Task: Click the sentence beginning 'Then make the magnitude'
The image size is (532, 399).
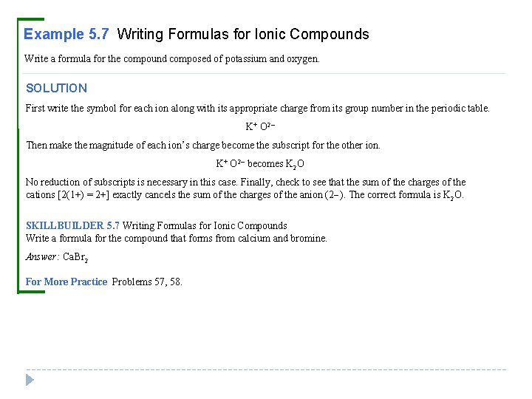Action: coord(203,146)
